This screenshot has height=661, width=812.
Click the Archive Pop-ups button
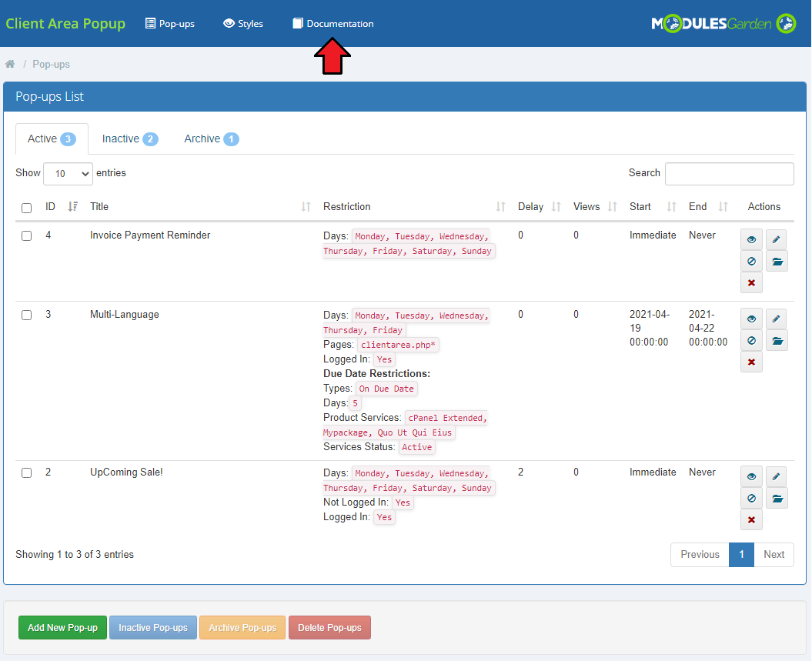pos(242,627)
